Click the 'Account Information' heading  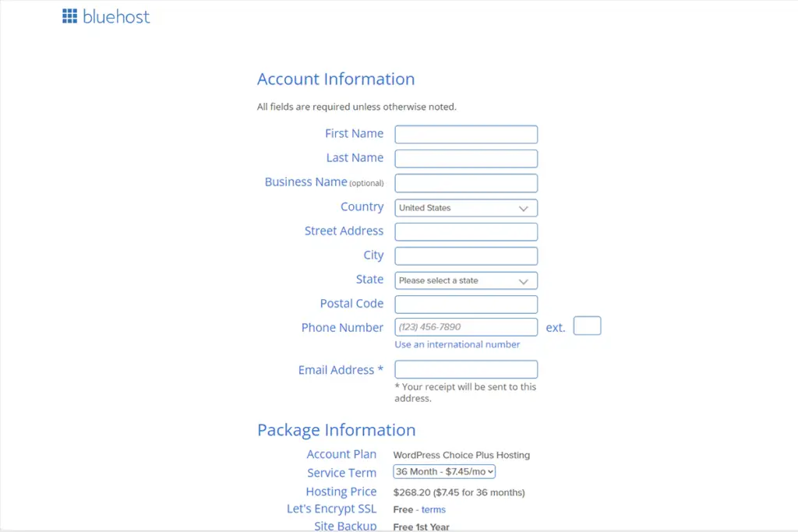336,79
